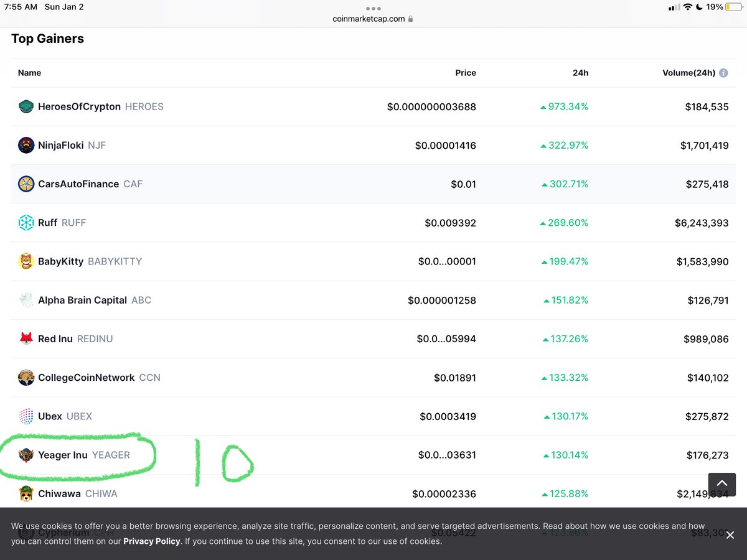Dismiss the cookie consent banner
Viewport: 747px width, 560px height.
tap(730, 535)
